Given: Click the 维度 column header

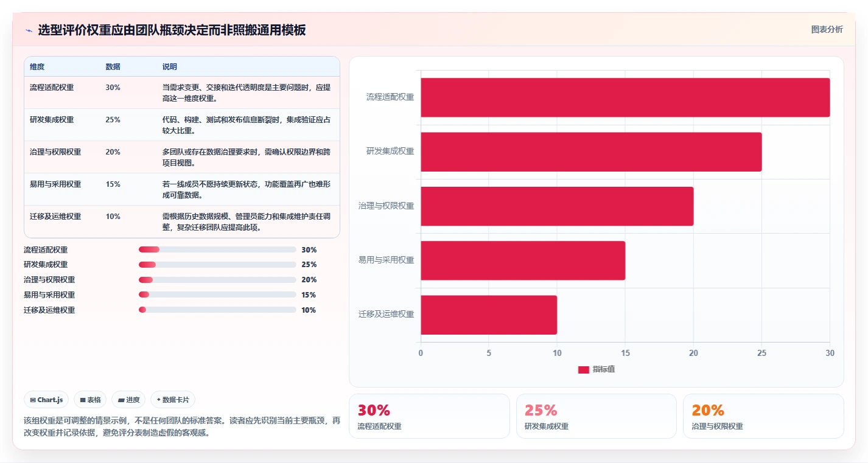Looking at the screenshot, I should click(37, 66).
